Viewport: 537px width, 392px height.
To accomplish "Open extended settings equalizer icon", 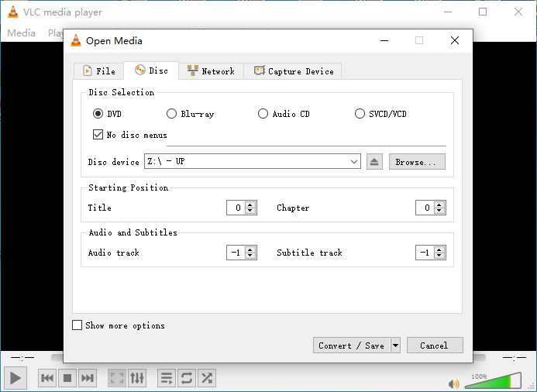I will tap(137, 378).
